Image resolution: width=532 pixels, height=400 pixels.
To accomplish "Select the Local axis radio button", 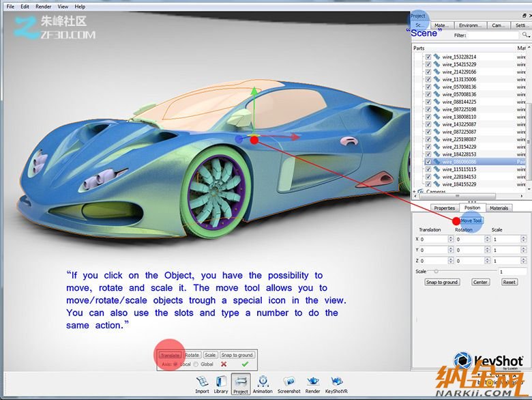I will (x=175, y=364).
